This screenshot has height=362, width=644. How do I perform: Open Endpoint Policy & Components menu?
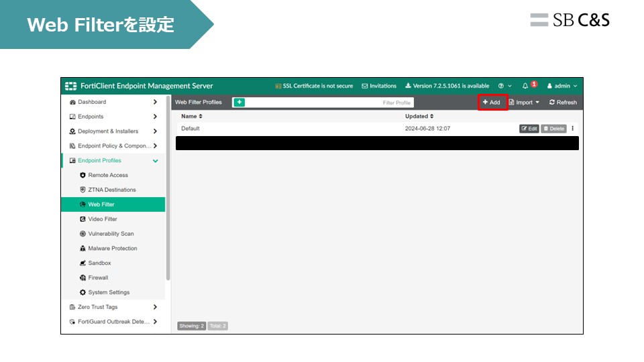[x=114, y=145]
